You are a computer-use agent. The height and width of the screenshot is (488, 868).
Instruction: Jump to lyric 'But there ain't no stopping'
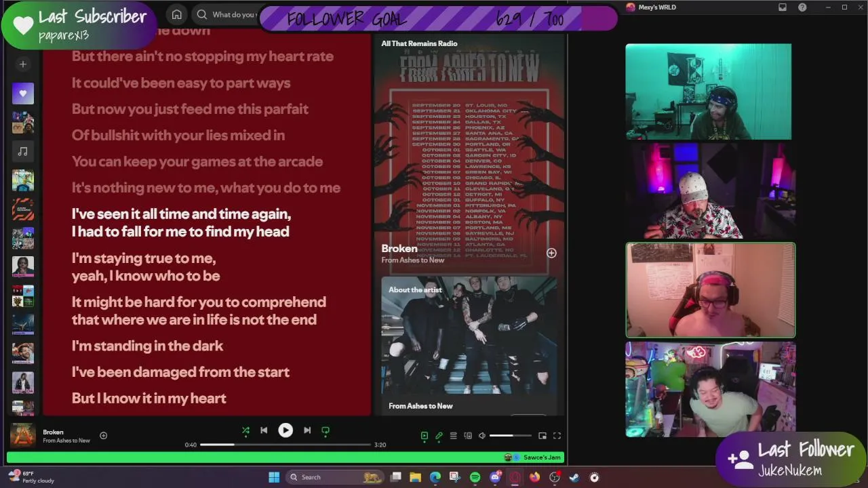point(203,56)
